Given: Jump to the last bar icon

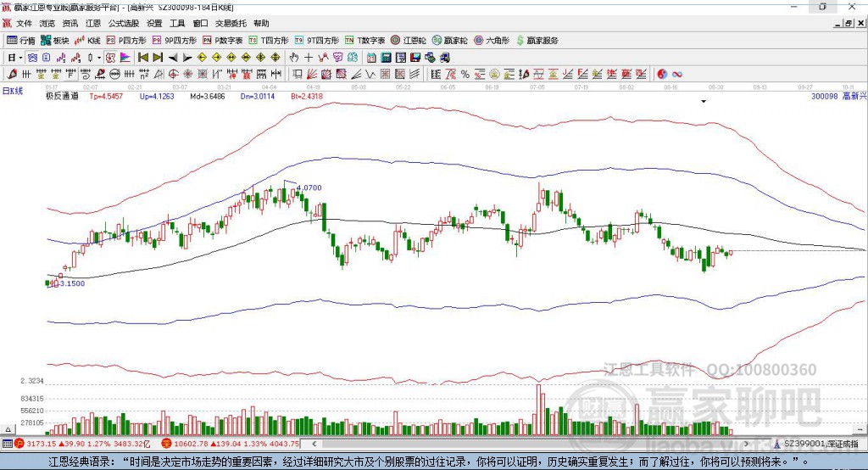Looking at the screenshot, I should [158, 58].
